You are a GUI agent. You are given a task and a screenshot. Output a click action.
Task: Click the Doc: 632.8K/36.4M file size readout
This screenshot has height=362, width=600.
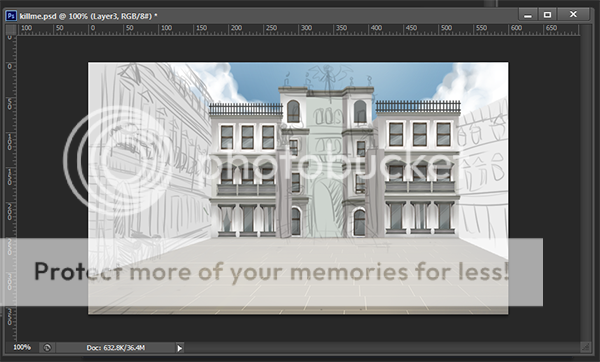coord(116,348)
